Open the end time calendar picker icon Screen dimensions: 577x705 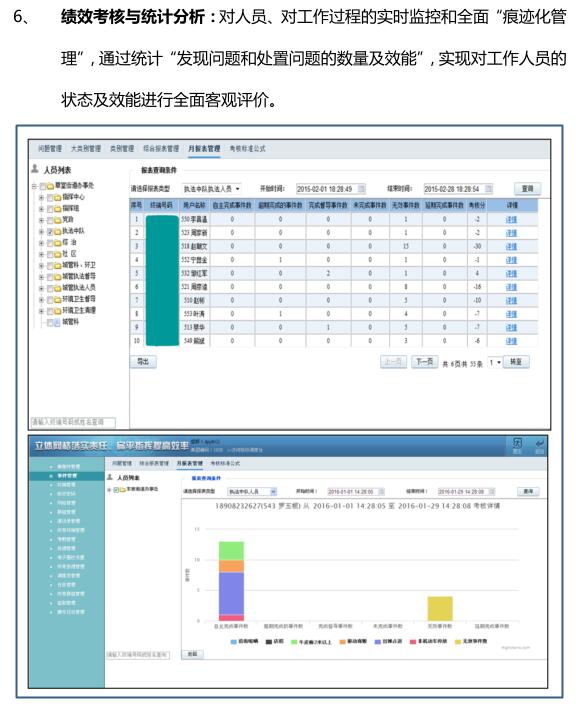pos(488,189)
